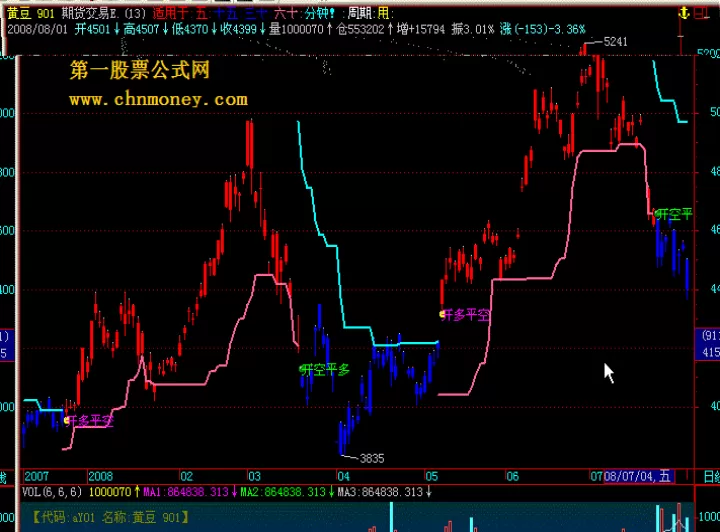Select the '04' month timeline label
This screenshot has height=532, width=720.
click(343, 476)
